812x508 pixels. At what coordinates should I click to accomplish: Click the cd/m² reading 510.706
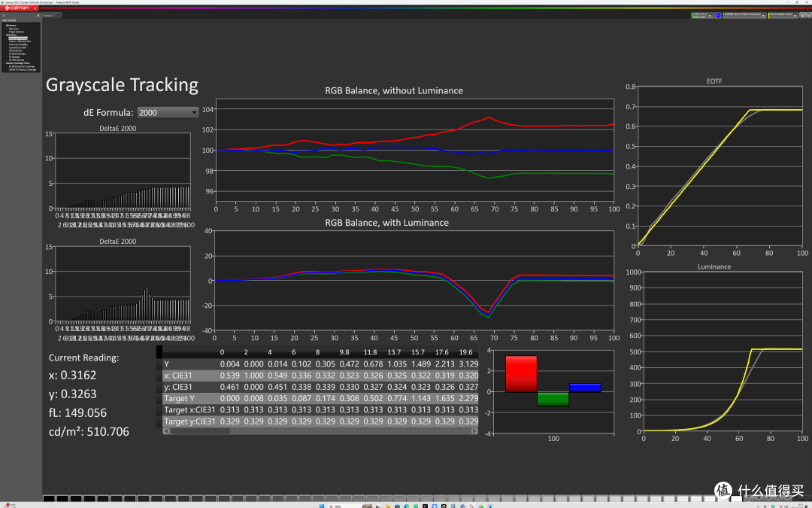(89, 431)
